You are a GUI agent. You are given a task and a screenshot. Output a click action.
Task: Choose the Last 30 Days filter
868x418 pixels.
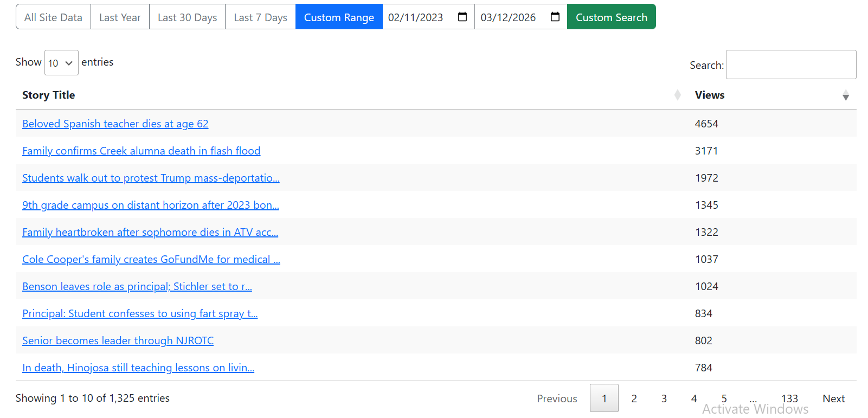coord(187,17)
